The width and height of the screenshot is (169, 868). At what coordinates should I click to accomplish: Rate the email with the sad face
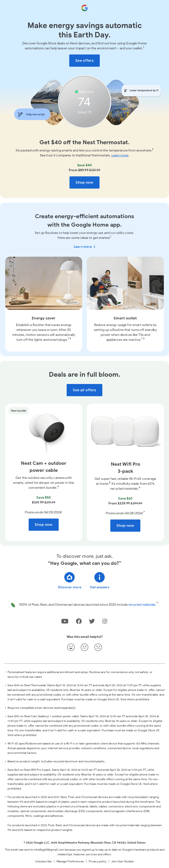point(98,647)
